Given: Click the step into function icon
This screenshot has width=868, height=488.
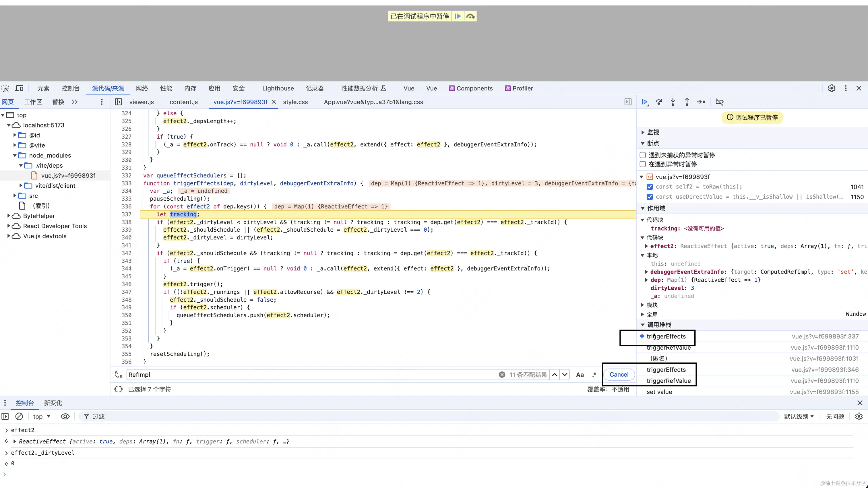Looking at the screenshot, I should tap(673, 102).
